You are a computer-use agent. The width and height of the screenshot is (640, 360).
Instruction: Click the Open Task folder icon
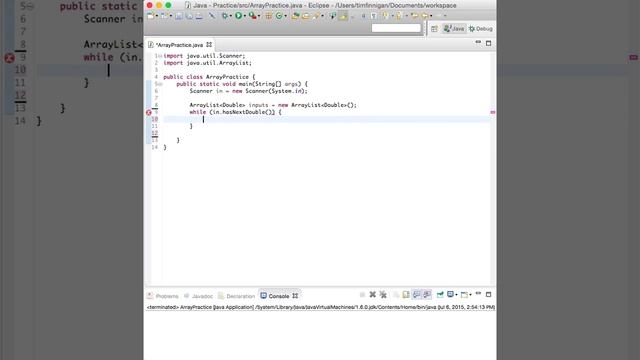click(x=305, y=16)
